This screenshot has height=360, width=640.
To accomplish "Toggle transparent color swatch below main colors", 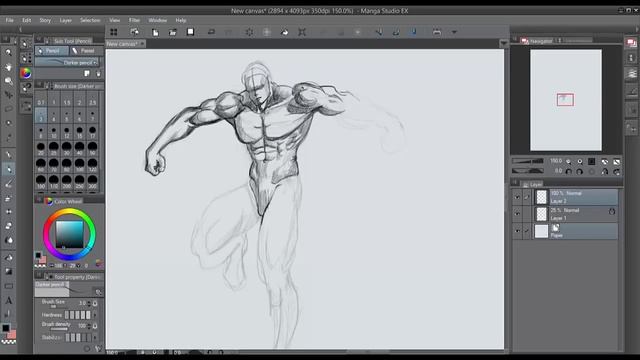I will pos(9,342).
